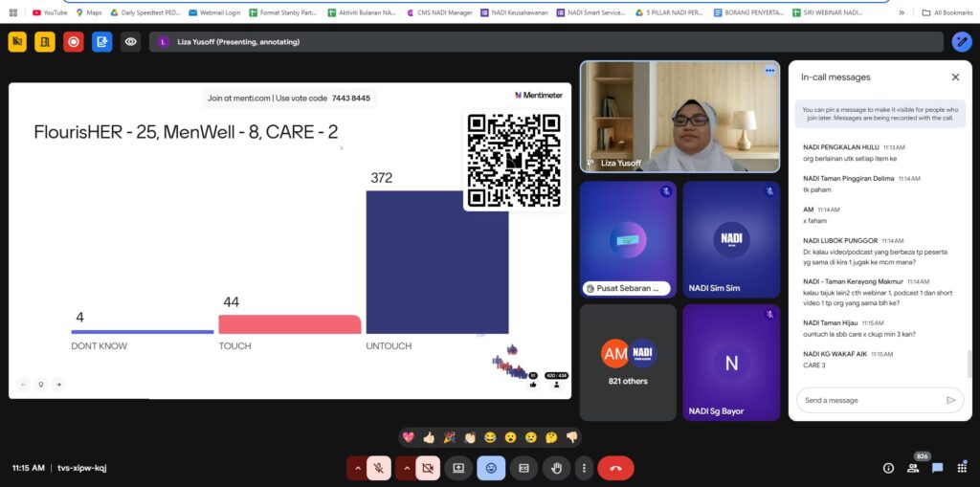The image size is (980, 487).
Task: Open the YouTube bookmark
Action: point(50,12)
